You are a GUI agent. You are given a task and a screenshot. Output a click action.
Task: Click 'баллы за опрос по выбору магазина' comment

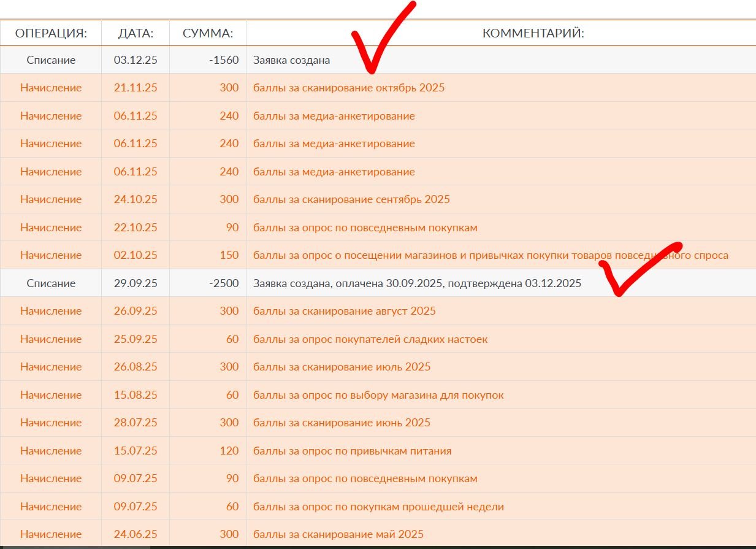[378, 395]
